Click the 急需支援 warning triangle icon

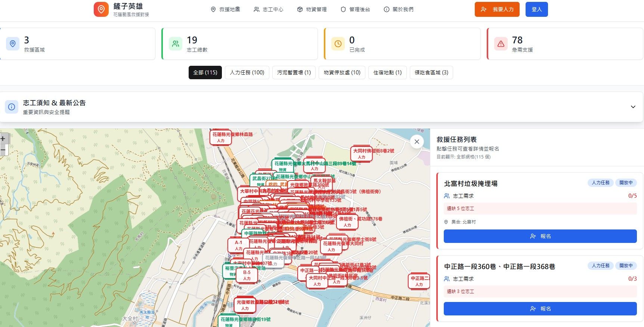click(x=501, y=44)
